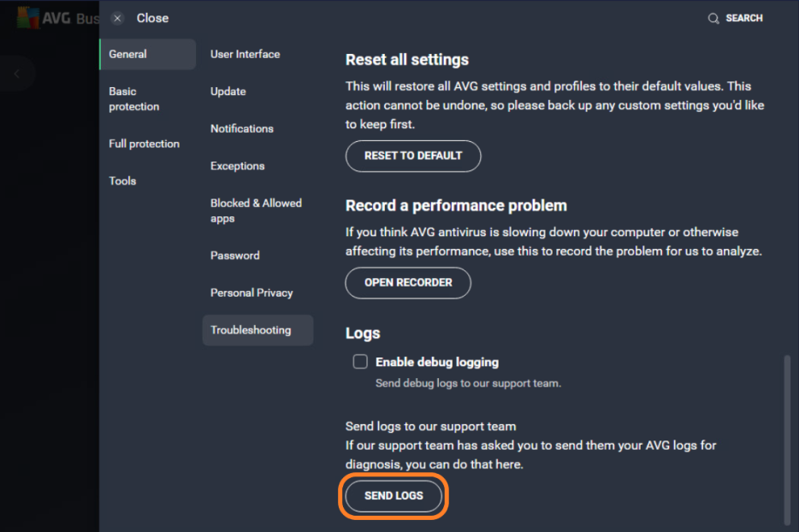
Task: Select the Tools section
Action: (122, 180)
